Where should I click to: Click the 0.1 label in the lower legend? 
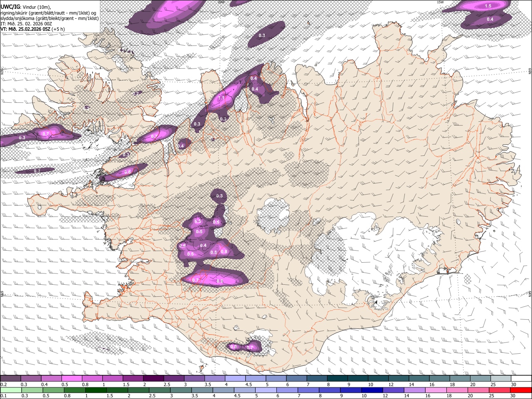tap(3, 396)
